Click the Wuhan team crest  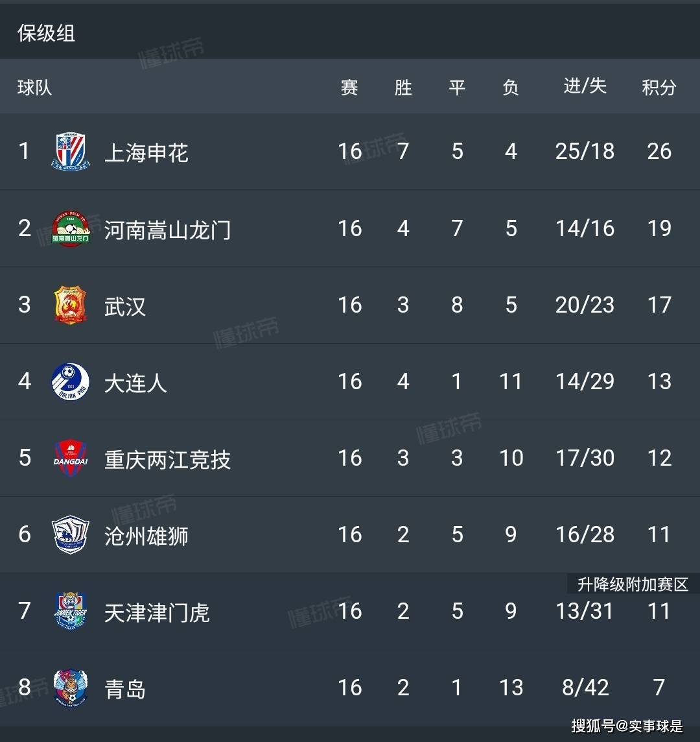click(70, 305)
